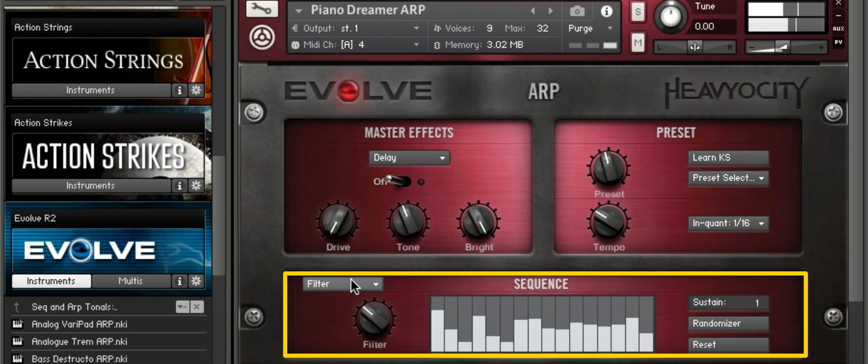Screen dimensions: 868x364
Task: Open the snapshot camera view
Action: tap(577, 11)
